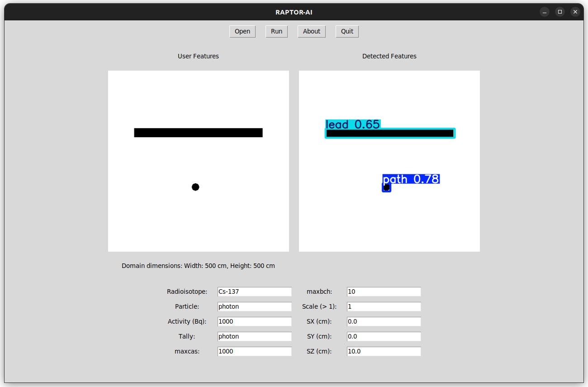The width and height of the screenshot is (588, 387).
Task: Edit the SY (cm) value field
Action: tap(384, 337)
